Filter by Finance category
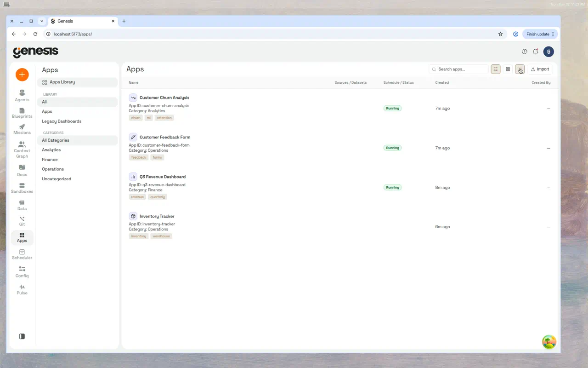This screenshot has width=588, height=368. [77, 160]
